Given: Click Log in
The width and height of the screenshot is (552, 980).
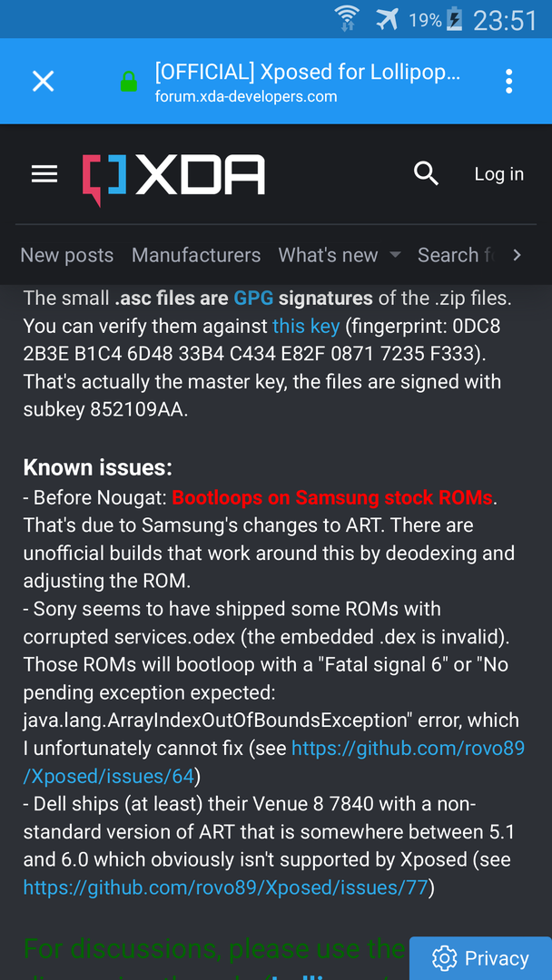Looking at the screenshot, I should click(498, 173).
